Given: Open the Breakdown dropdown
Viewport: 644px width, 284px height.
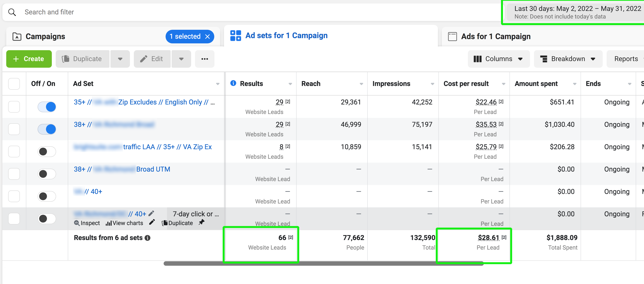Looking at the screenshot, I should tap(568, 59).
